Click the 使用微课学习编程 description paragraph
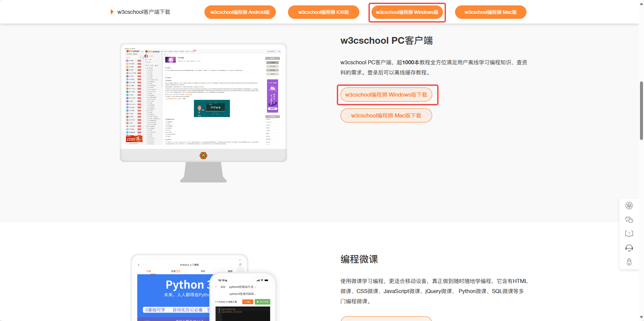This screenshot has height=321, width=644. [434, 291]
